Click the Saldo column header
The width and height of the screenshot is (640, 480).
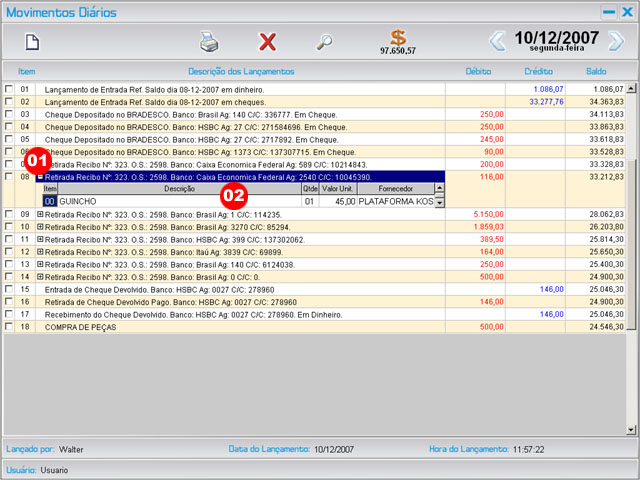596,72
